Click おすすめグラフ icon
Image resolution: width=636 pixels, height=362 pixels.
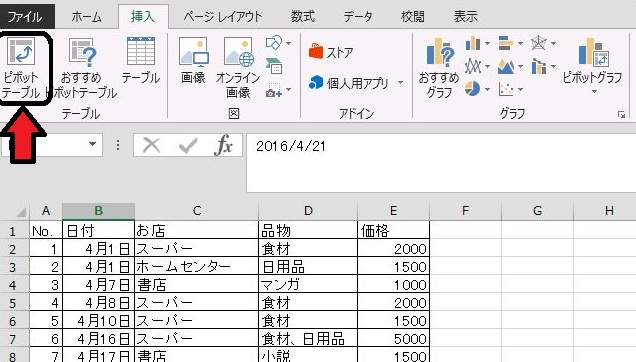439,67
